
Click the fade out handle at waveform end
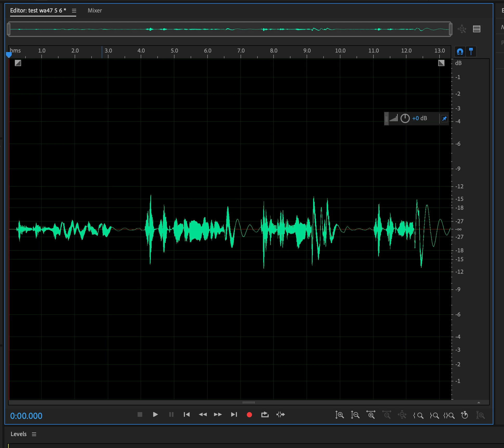pyautogui.click(x=441, y=63)
